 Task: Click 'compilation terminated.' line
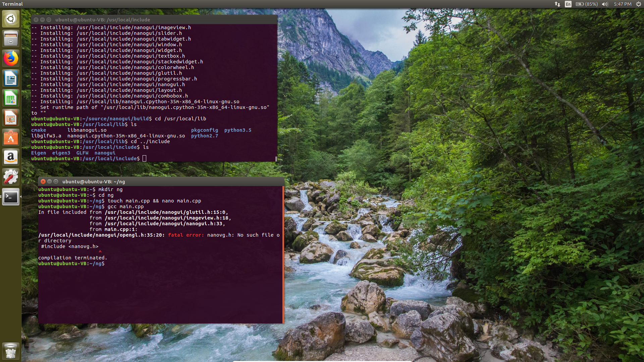tap(72, 258)
